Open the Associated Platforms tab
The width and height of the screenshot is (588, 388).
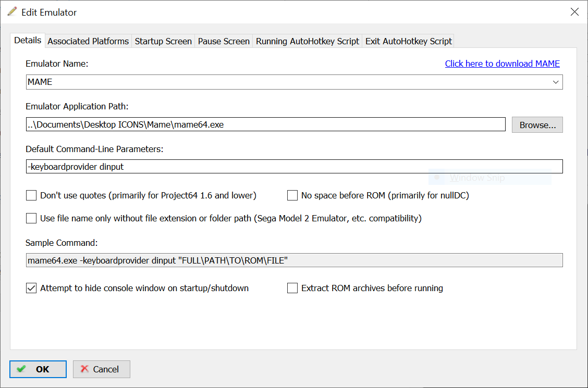[x=88, y=41]
